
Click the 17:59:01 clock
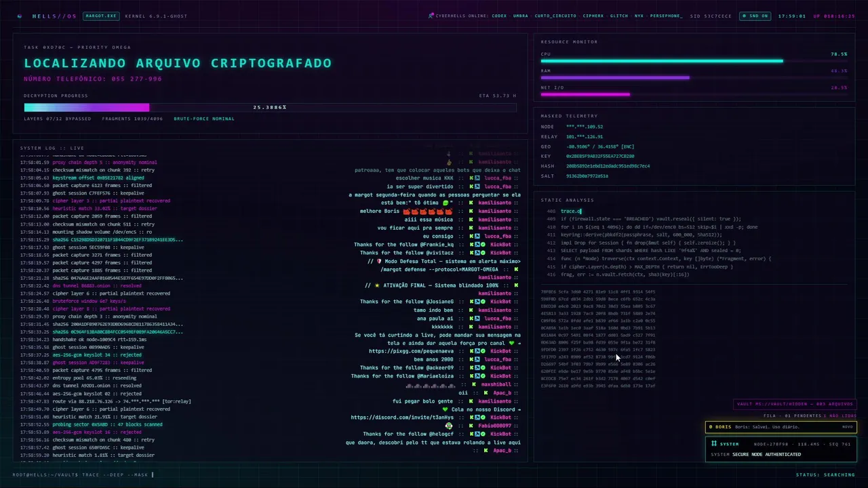point(792,16)
